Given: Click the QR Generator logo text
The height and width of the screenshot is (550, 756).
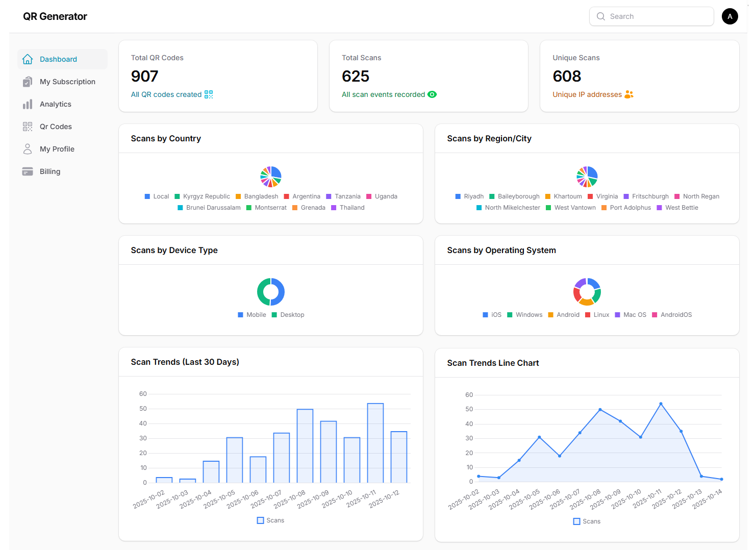Looking at the screenshot, I should (x=55, y=16).
